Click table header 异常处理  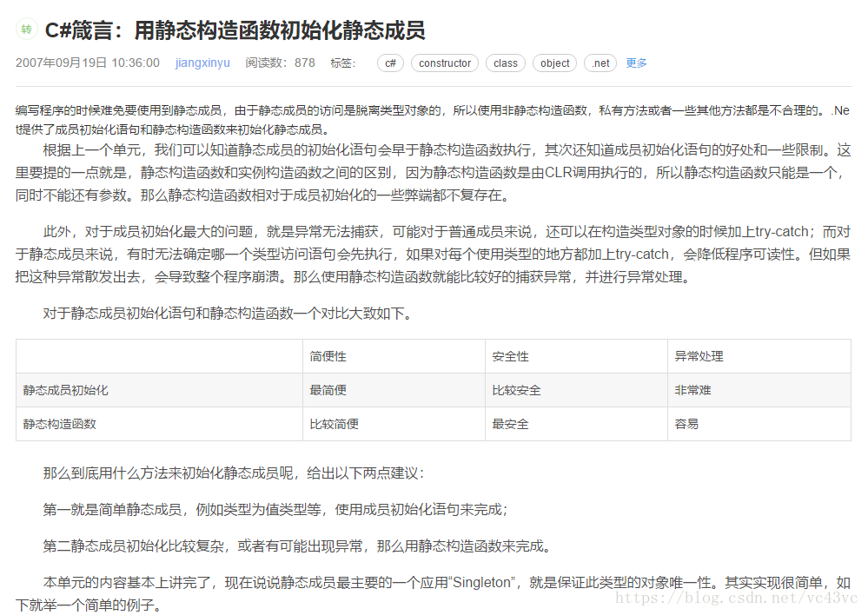(x=699, y=356)
